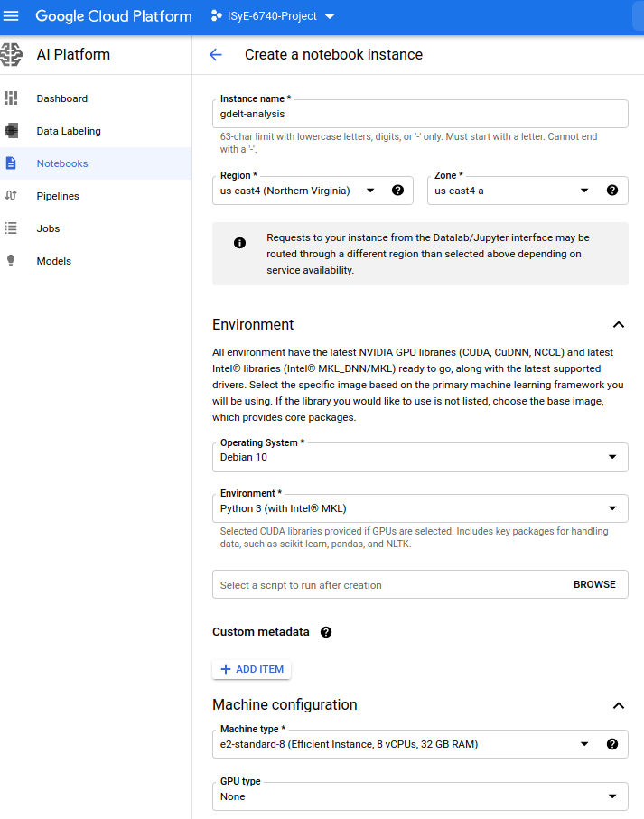Open the Zone dropdown showing us-east4-a

click(527, 191)
